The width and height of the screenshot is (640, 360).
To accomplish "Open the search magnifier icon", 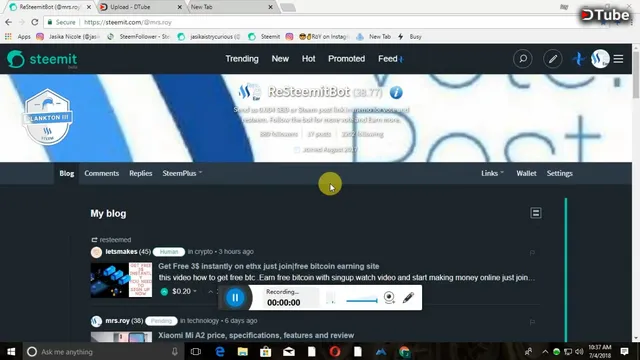I will coord(522,59).
